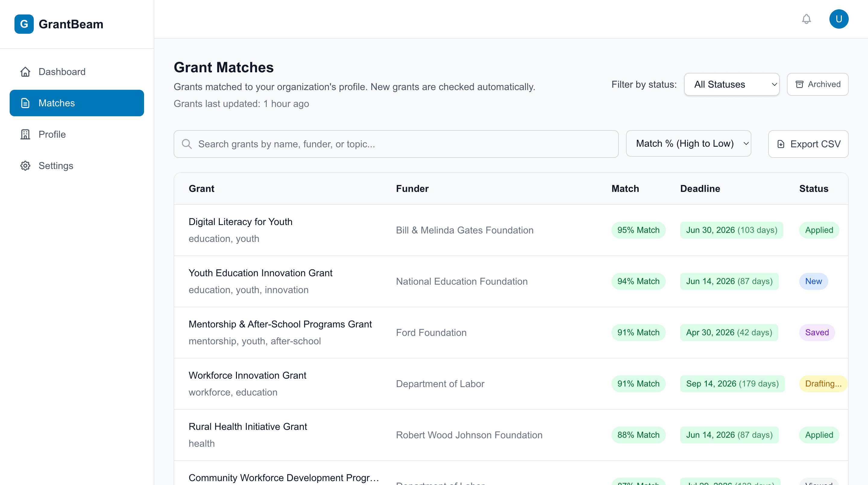The width and height of the screenshot is (868, 485).
Task: Navigate to the Dashboard page
Action: click(62, 72)
